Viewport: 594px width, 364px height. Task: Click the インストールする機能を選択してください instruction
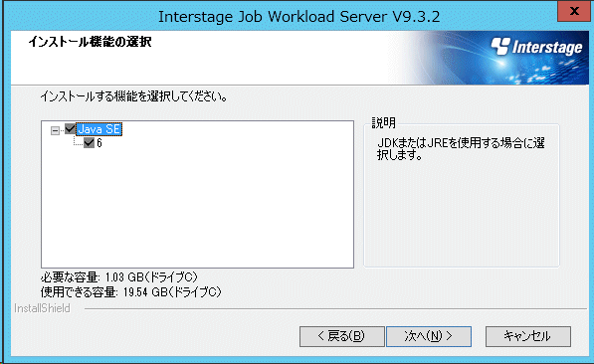[x=134, y=96]
